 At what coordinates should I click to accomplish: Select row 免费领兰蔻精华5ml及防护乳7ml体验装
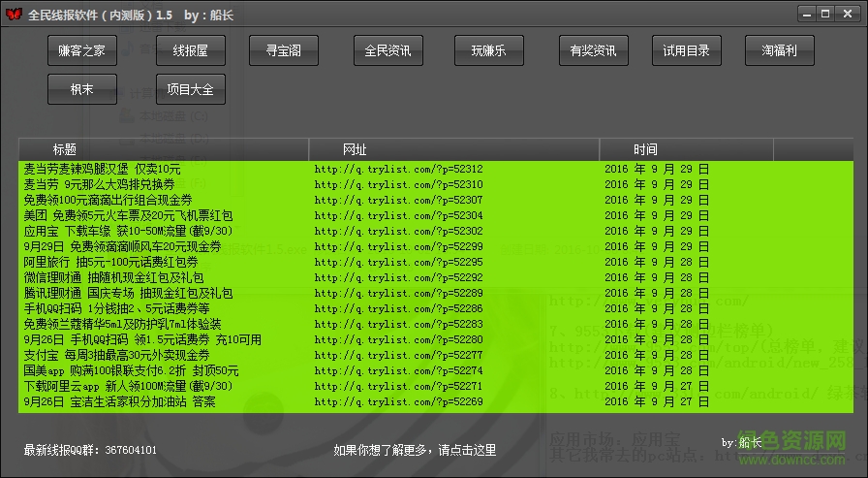tap(436, 324)
